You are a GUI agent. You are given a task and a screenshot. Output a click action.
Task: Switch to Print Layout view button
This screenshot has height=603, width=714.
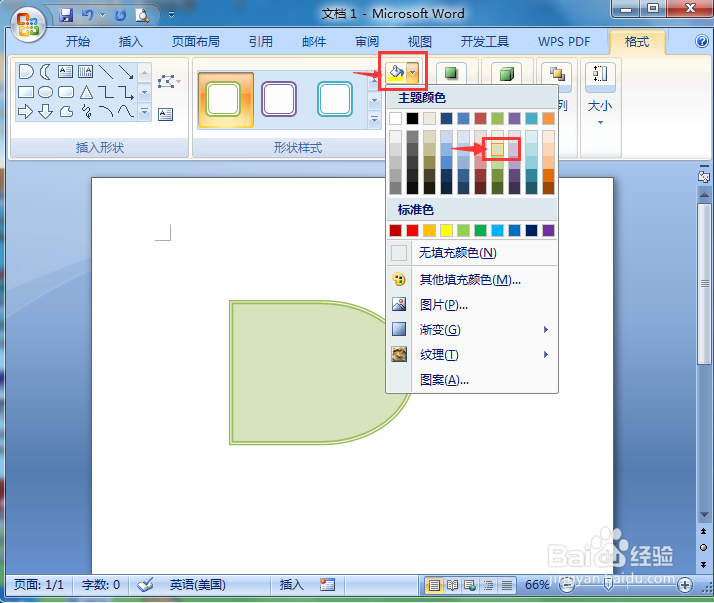tap(434, 585)
